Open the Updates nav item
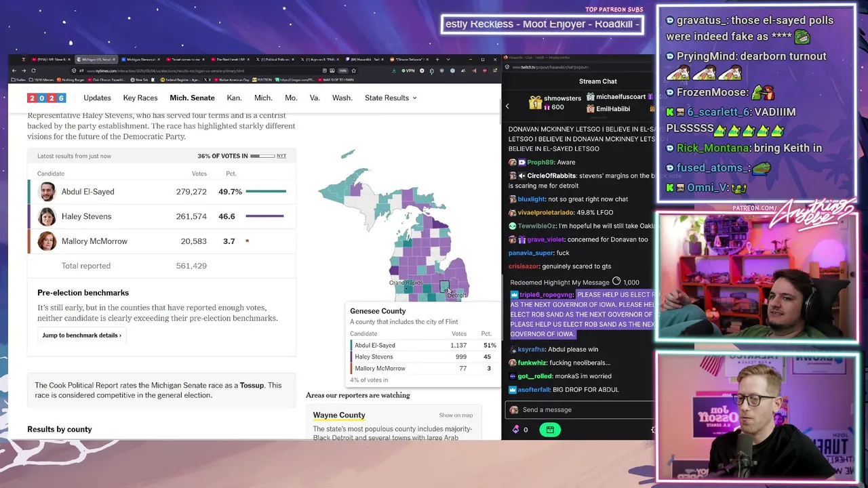This screenshot has width=868, height=488. click(97, 98)
